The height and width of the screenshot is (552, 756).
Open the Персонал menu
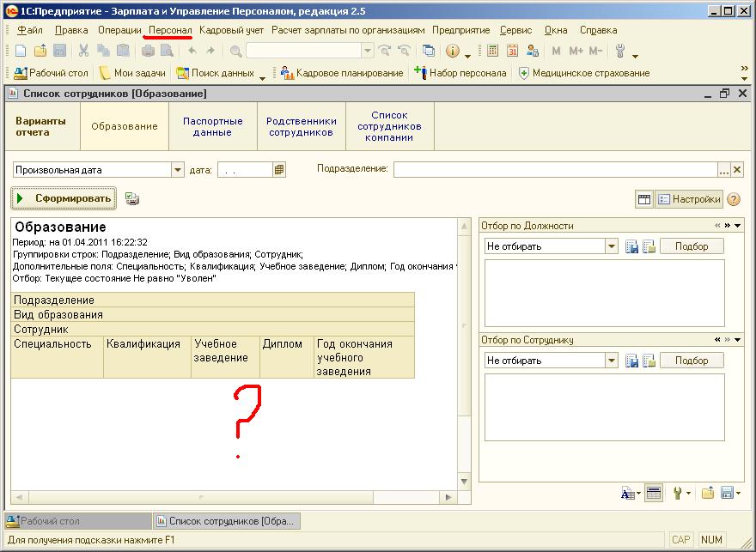[170, 30]
